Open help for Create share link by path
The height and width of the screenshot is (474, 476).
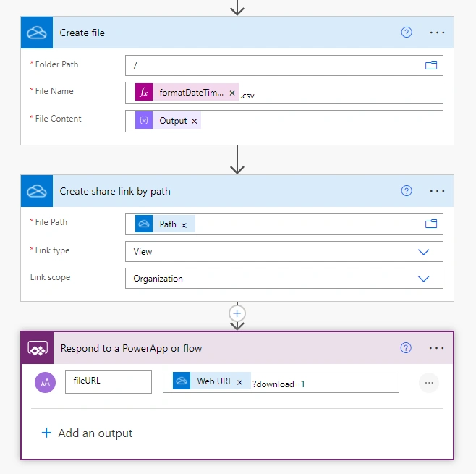[407, 191]
